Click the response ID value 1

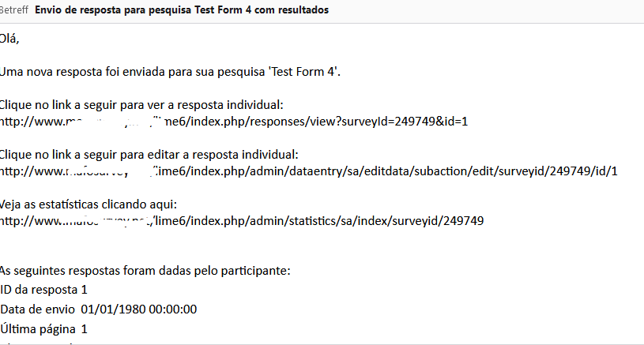coord(85,290)
